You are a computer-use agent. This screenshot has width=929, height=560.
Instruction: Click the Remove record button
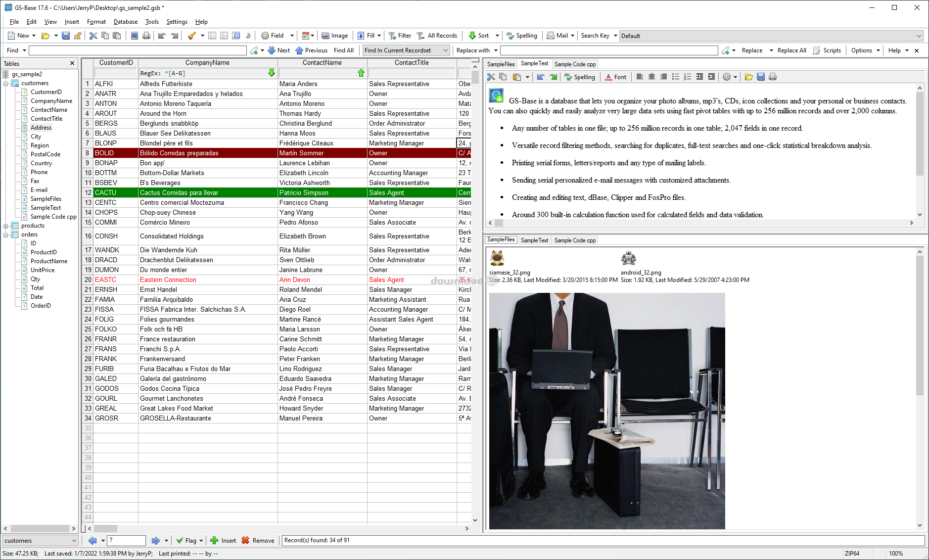coord(258,541)
